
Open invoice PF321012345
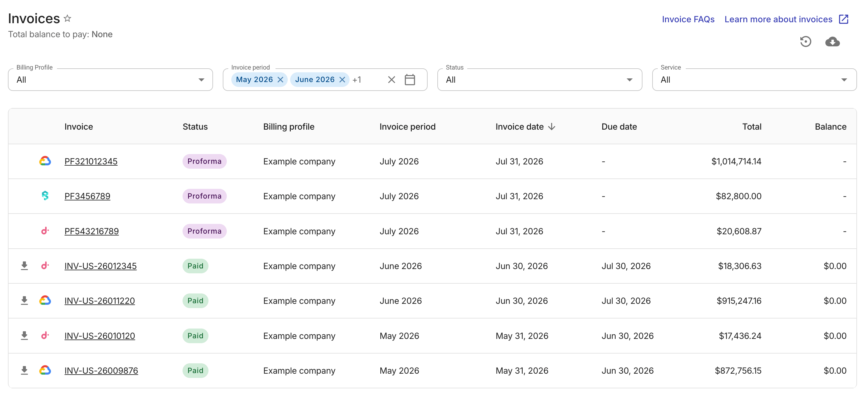[x=91, y=161]
